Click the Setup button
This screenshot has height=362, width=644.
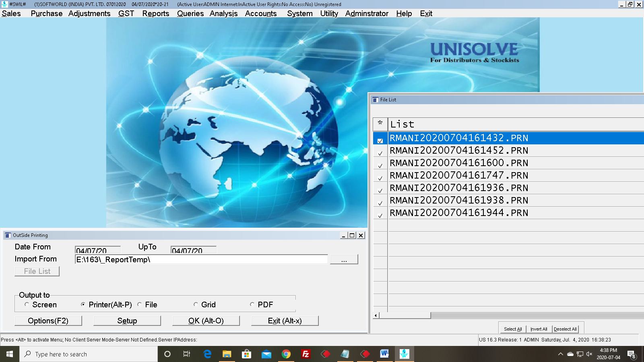(127, 321)
